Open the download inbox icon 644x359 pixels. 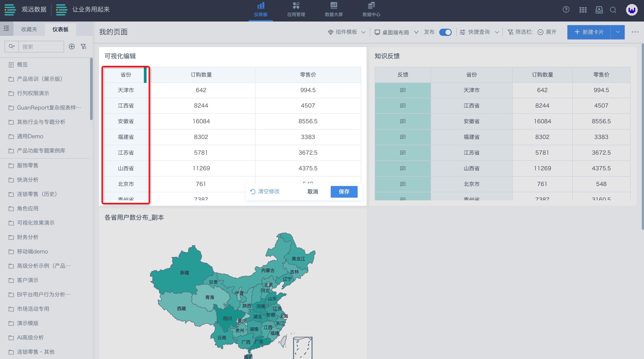tap(599, 10)
